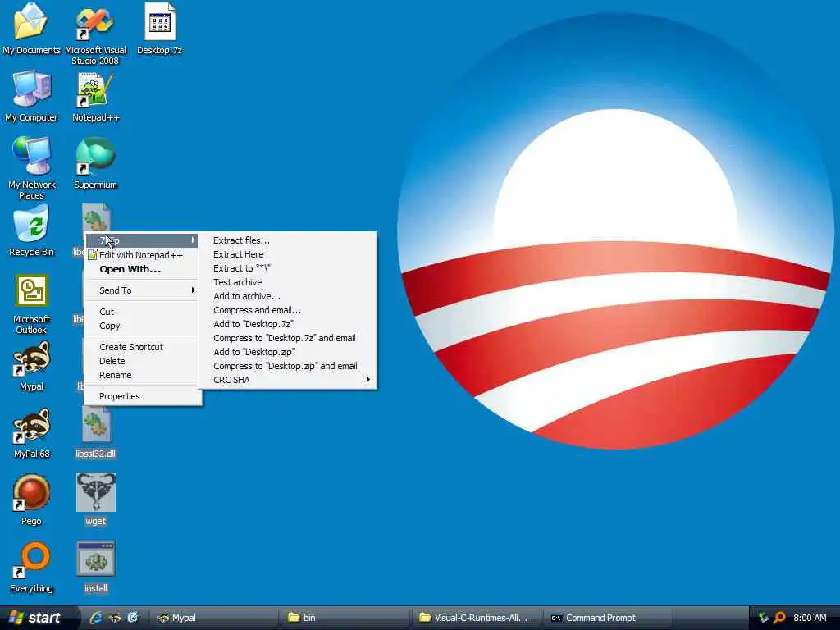
Task: Launch Internet Explorer from quick launch
Action: click(95, 618)
